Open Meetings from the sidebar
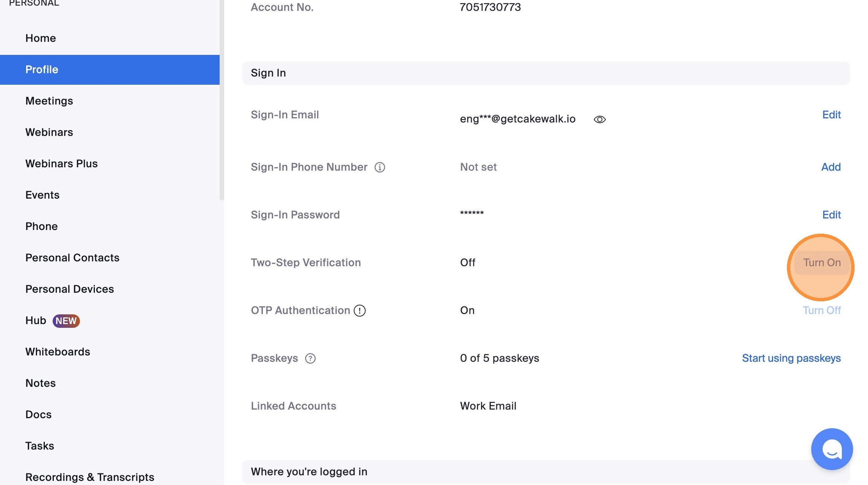Viewport: 868px width, 485px height. point(49,101)
